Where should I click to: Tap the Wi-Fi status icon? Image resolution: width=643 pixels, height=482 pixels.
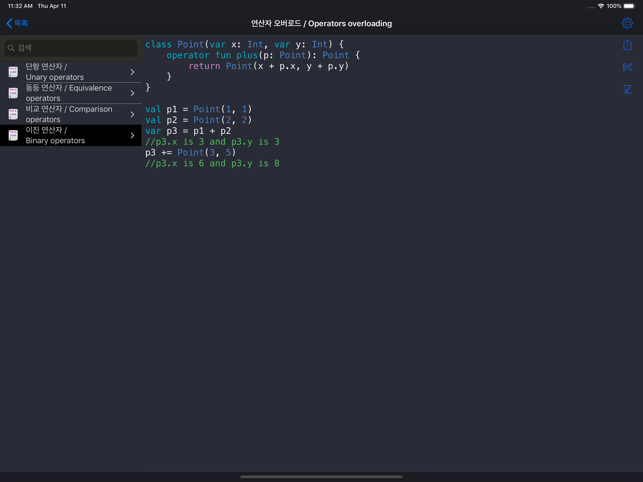pyautogui.click(x=601, y=6)
